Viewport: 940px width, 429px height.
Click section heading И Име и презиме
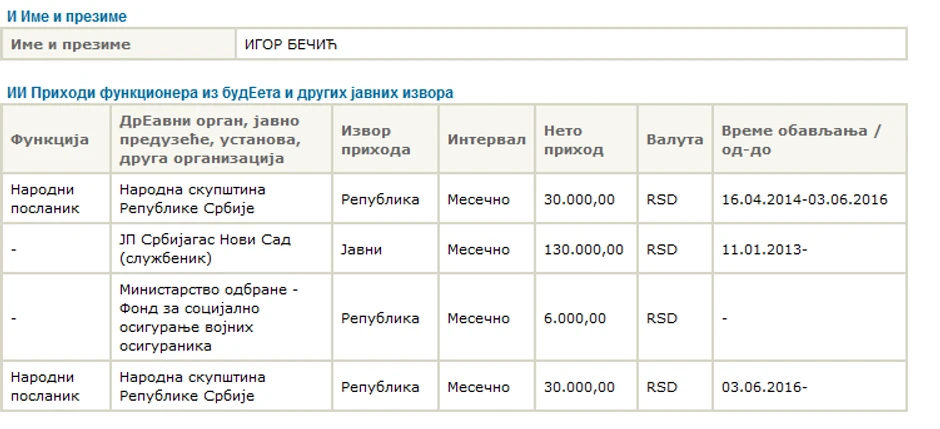point(67,17)
